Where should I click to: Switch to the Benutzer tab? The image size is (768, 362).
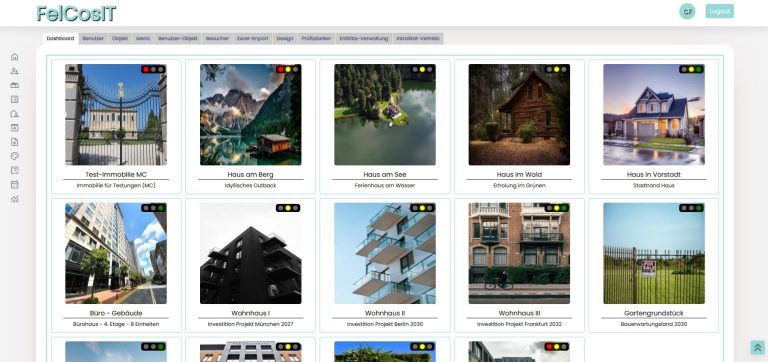(x=93, y=38)
